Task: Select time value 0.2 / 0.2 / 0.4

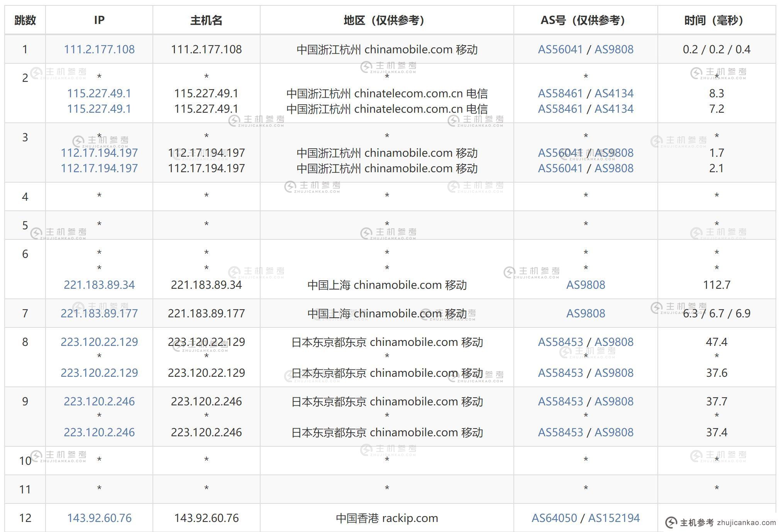Action: [x=716, y=49]
